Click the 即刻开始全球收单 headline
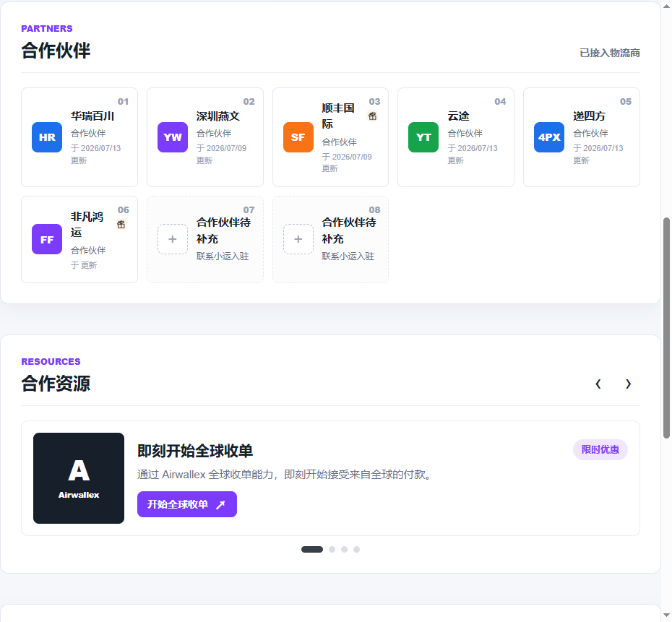The height and width of the screenshot is (622, 672). pyautogui.click(x=195, y=451)
